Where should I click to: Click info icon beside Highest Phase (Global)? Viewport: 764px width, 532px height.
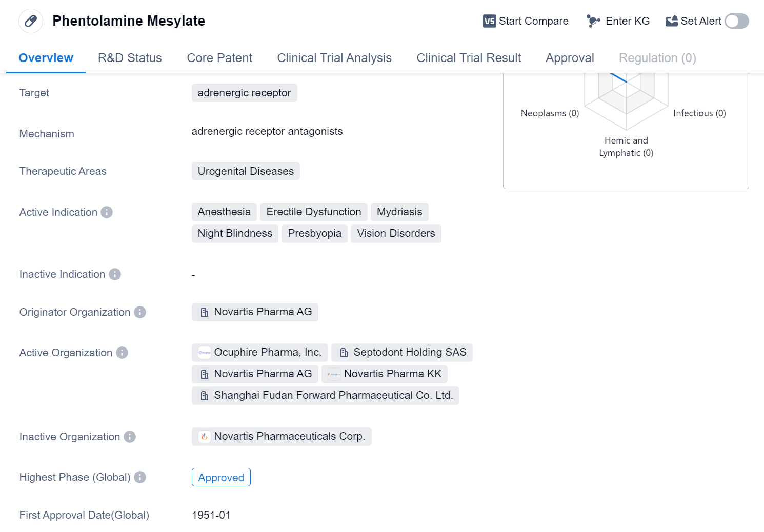pyautogui.click(x=140, y=477)
